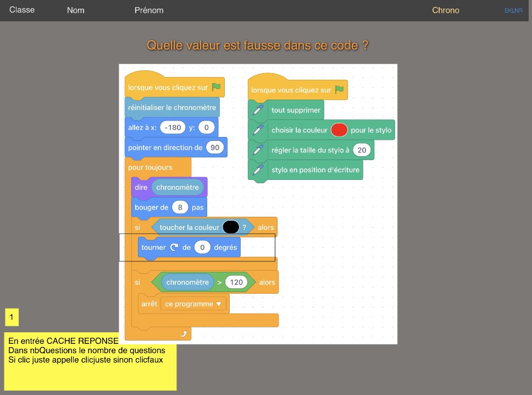Click pen icon on 'tout supprimer' block

(258, 110)
